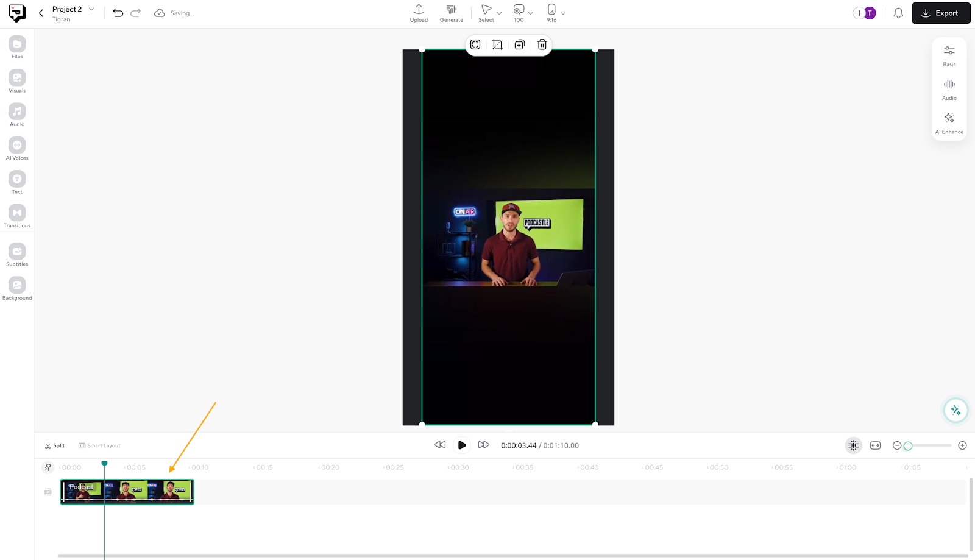Click the add collaborator plus icon

click(859, 13)
